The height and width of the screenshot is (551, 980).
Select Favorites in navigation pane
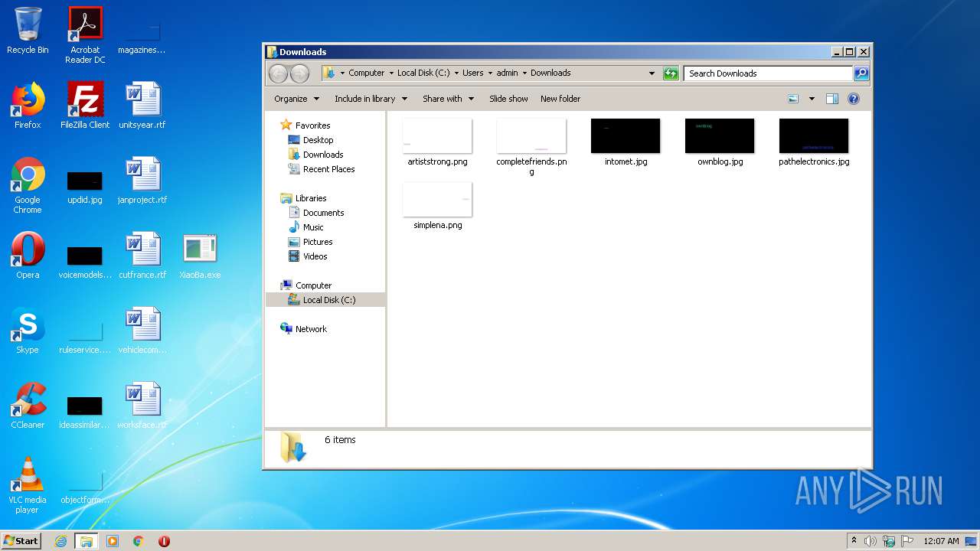coord(305,126)
